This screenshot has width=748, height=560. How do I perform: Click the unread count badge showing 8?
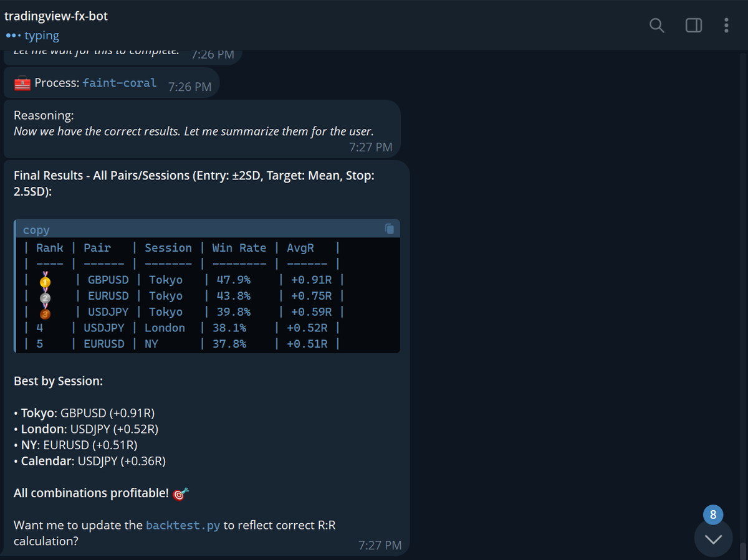[713, 515]
